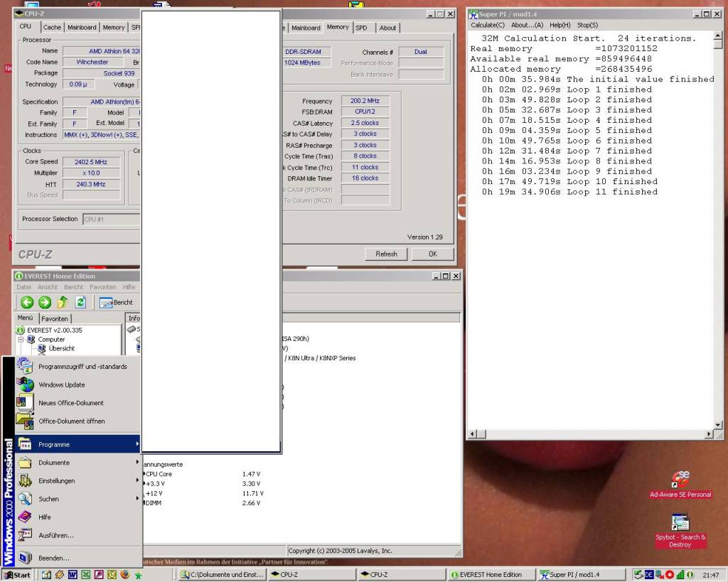The width and height of the screenshot is (728, 582).
Task: Choose Beenden... in the Start menu
Action: coord(53,558)
